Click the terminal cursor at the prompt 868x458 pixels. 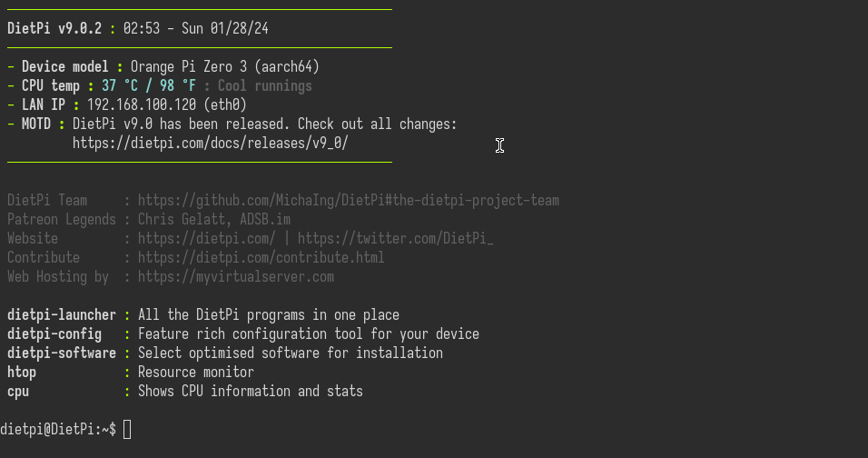click(x=127, y=429)
